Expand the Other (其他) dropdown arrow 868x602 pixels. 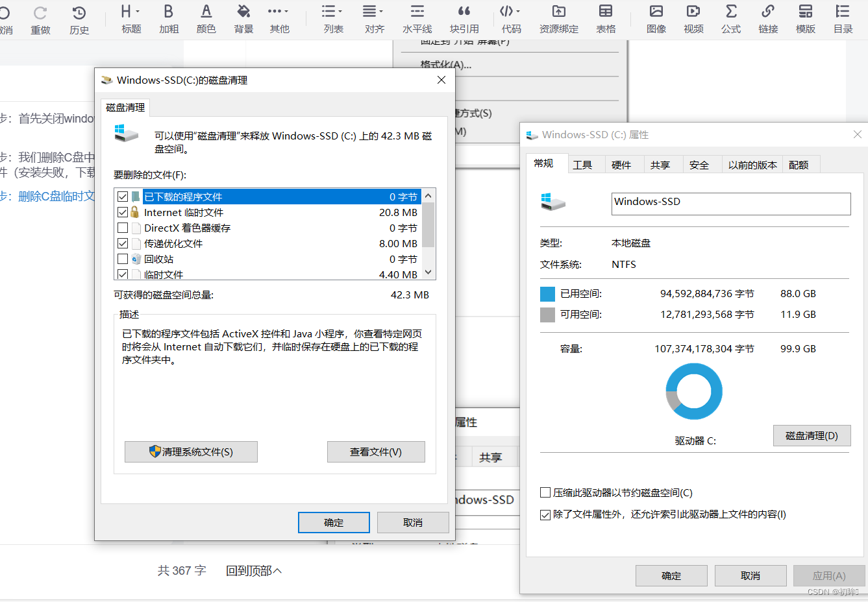[x=286, y=12]
